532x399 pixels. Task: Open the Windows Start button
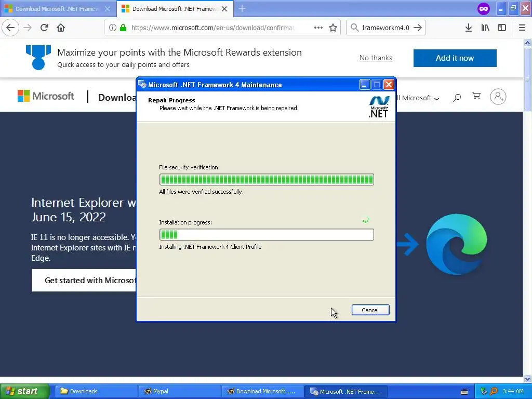coord(24,391)
